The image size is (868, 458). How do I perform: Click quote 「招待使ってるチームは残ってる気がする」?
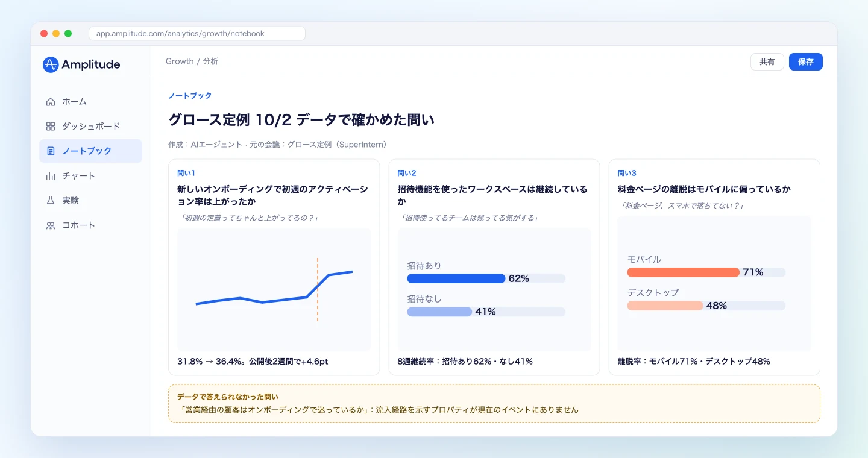point(468,218)
